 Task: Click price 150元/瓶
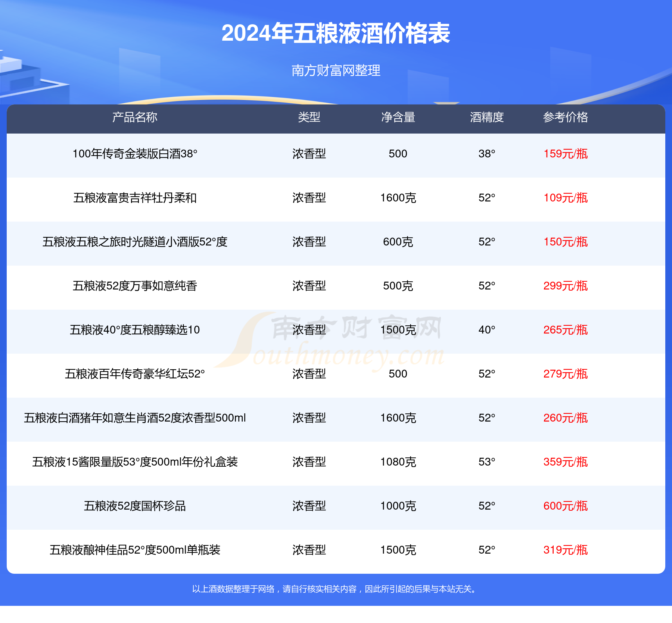coord(566,242)
